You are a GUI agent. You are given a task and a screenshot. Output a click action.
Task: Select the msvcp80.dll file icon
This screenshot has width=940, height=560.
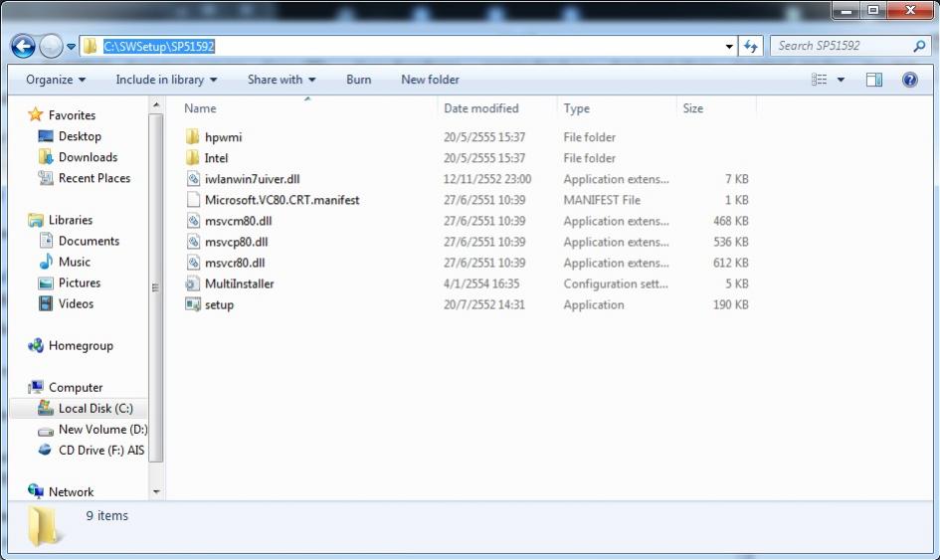pyautogui.click(x=192, y=242)
